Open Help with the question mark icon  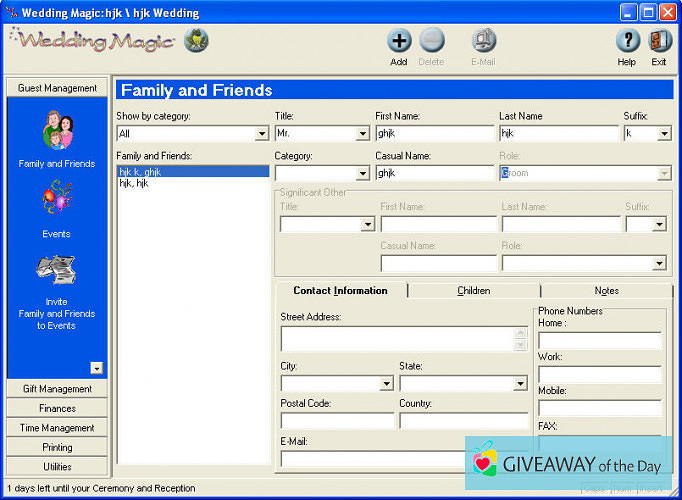click(x=627, y=42)
